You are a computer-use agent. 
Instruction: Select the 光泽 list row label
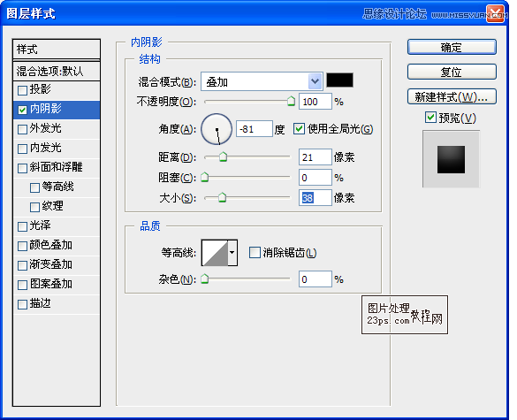[x=41, y=225]
